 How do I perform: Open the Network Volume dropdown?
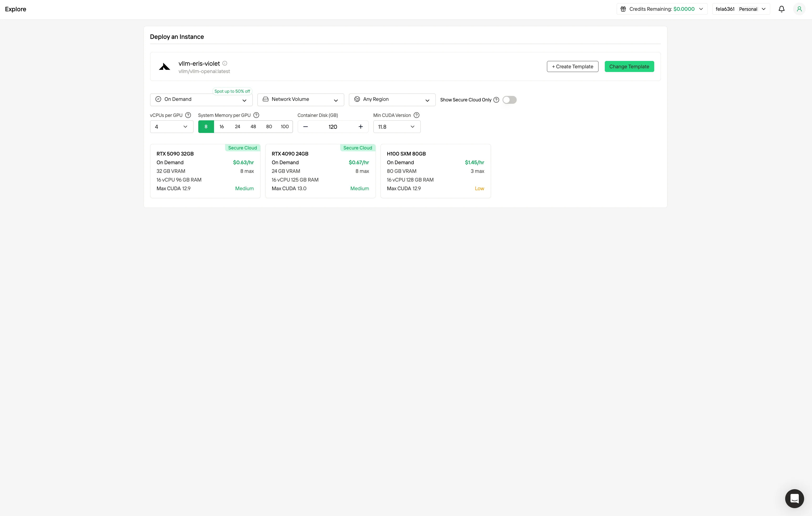301,100
